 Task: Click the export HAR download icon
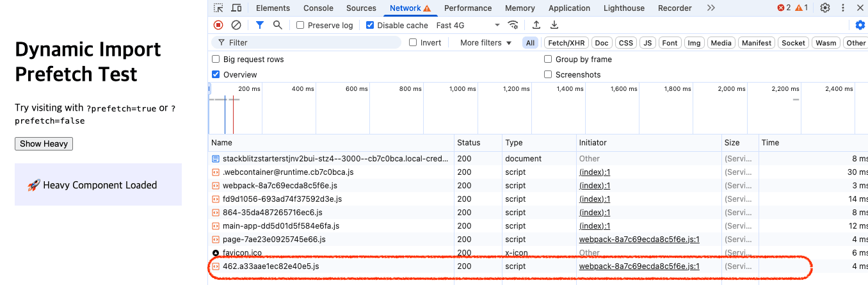[554, 25]
